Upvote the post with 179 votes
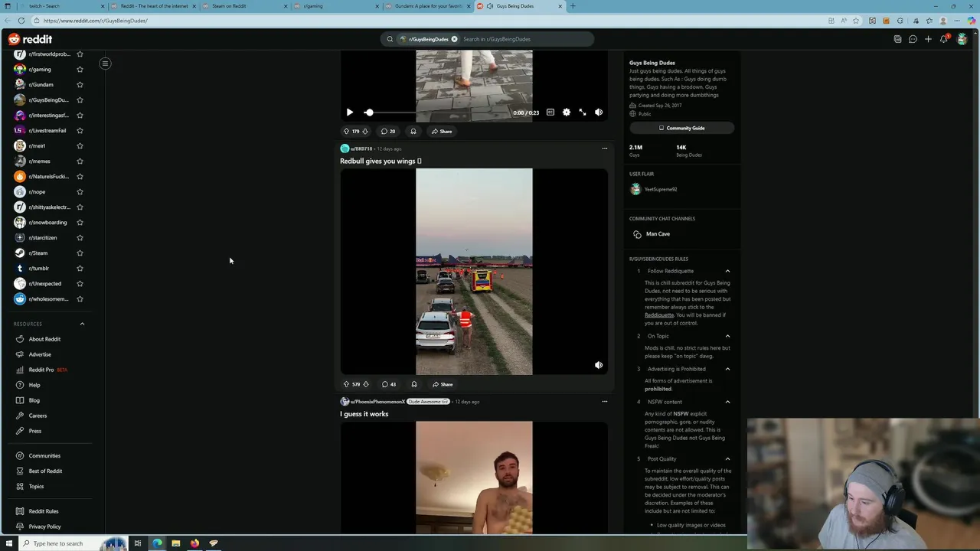 [346, 132]
